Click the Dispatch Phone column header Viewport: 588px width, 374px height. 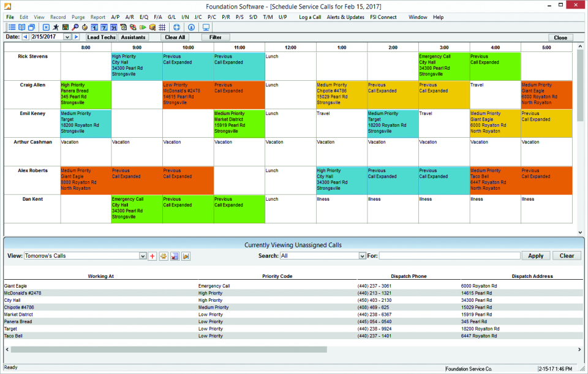[409, 276]
